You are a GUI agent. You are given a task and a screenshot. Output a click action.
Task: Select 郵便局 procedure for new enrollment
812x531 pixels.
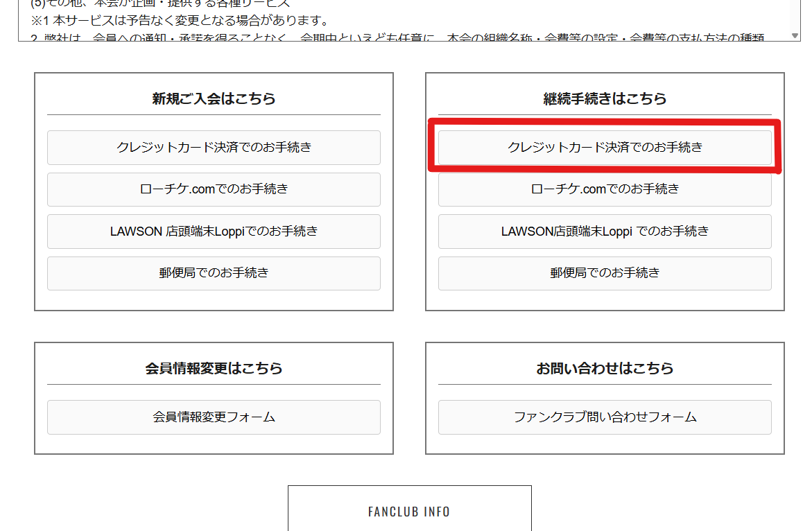pyautogui.click(x=214, y=273)
